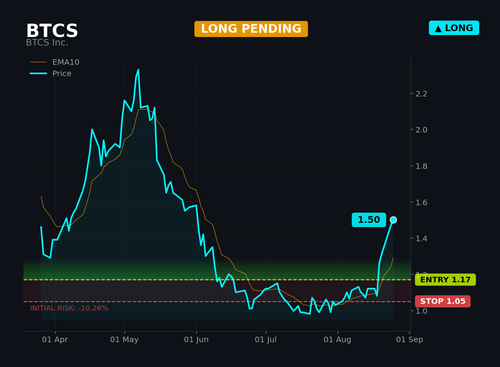Viewport: 500px width, 367px height.
Task: Click the 2.2 price axis value
Action: pyautogui.click(x=421, y=94)
